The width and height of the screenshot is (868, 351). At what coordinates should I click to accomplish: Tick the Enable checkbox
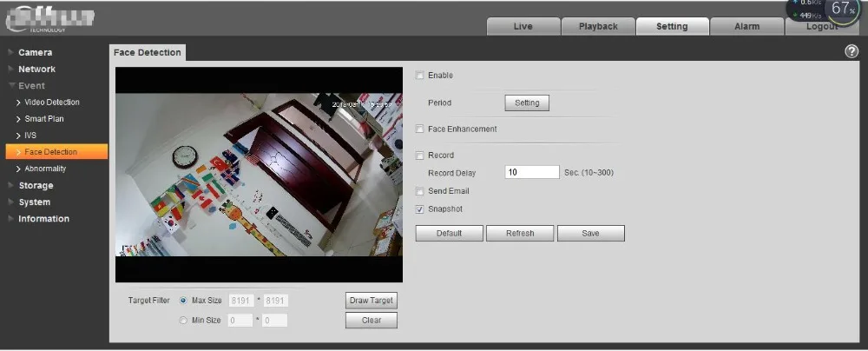(419, 76)
